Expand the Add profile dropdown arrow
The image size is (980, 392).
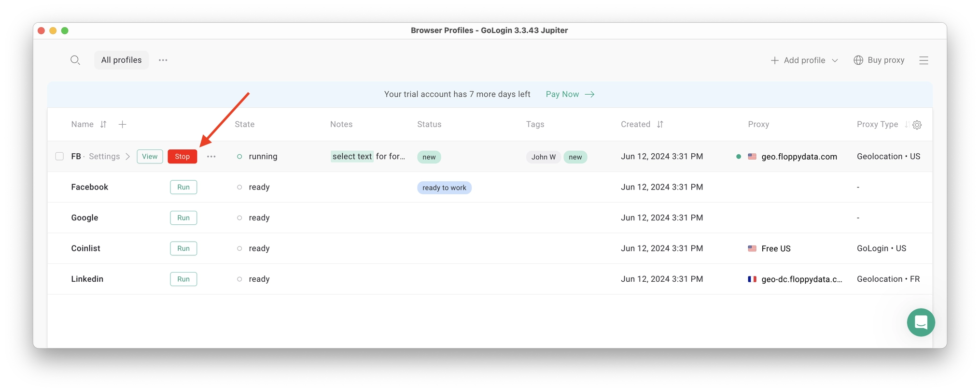coord(835,60)
